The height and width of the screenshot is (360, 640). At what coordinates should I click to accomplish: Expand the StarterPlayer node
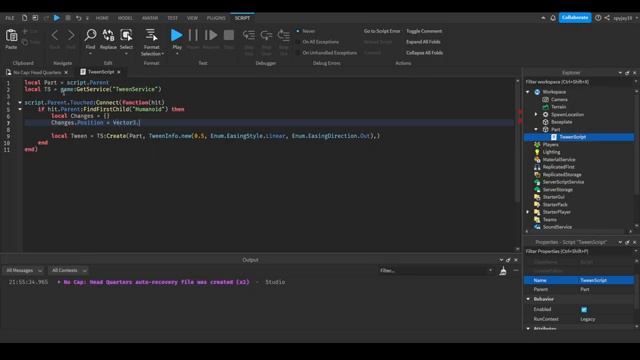coord(528,212)
